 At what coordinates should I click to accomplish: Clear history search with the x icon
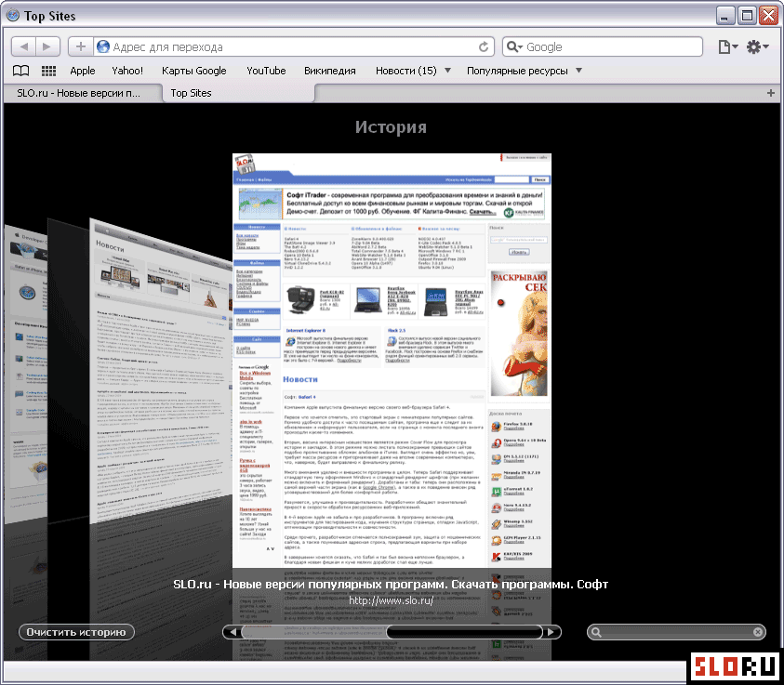[x=758, y=632]
